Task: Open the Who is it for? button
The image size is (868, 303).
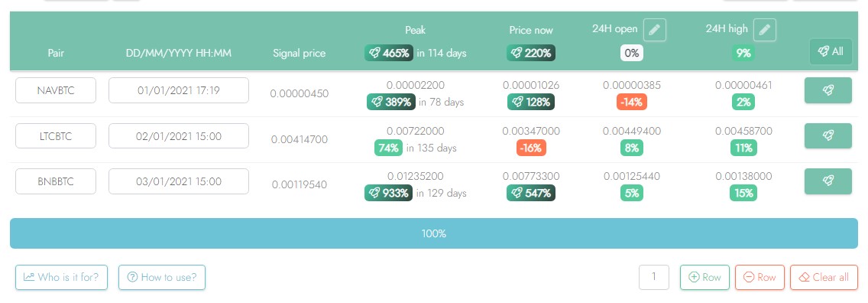Action: click(x=61, y=278)
